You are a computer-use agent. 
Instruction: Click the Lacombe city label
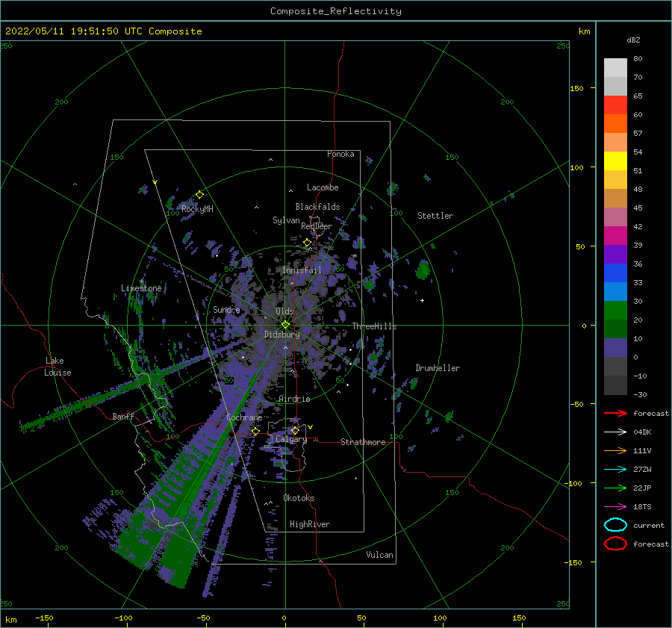pos(323,187)
